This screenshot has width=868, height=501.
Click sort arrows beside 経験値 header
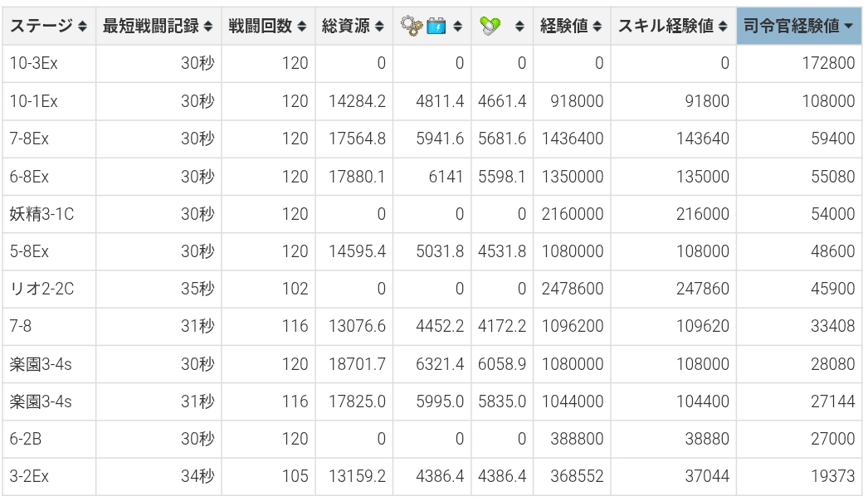tap(597, 27)
